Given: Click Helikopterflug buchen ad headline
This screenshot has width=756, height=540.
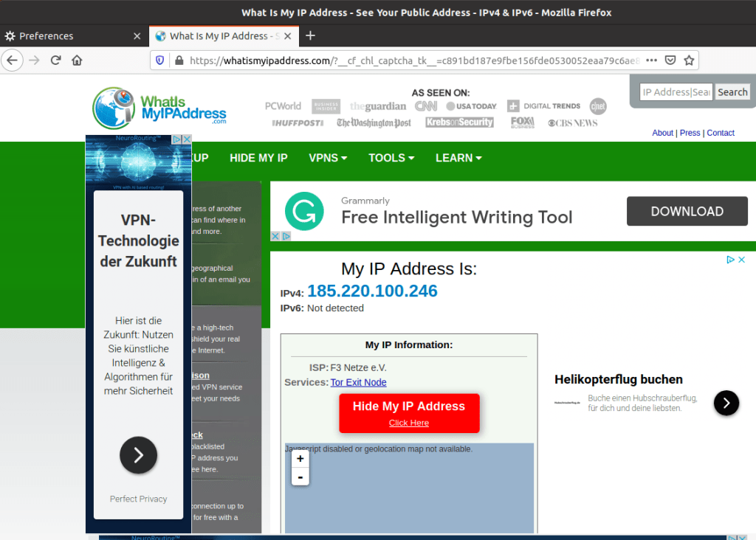Looking at the screenshot, I should pos(619,380).
